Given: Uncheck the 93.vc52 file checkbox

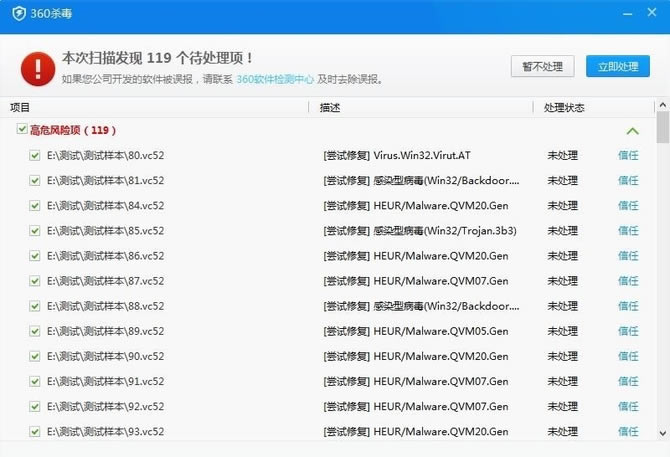Looking at the screenshot, I should click(x=35, y=432).
